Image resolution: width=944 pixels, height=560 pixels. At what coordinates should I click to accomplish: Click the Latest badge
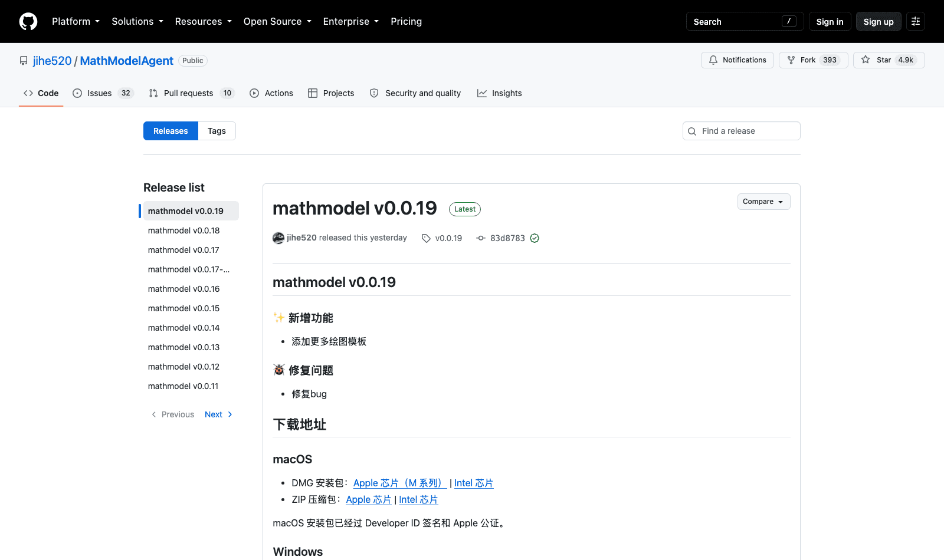tap(465, 209)
